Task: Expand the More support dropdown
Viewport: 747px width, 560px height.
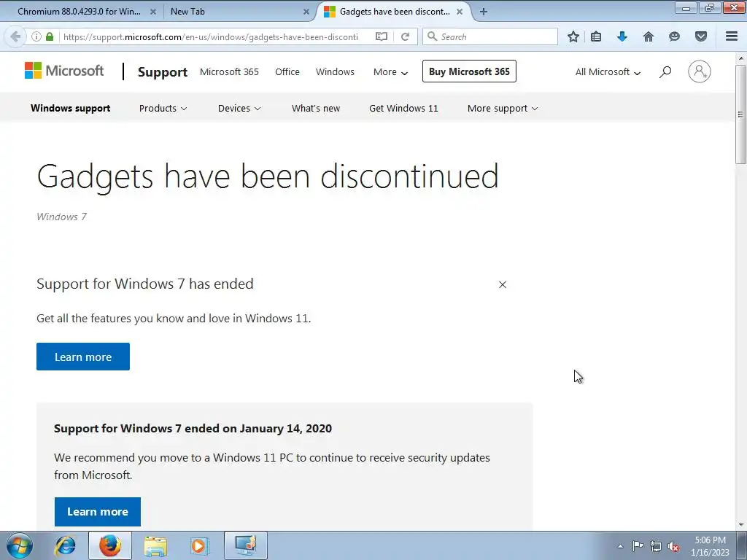Action: coord(503,109)
